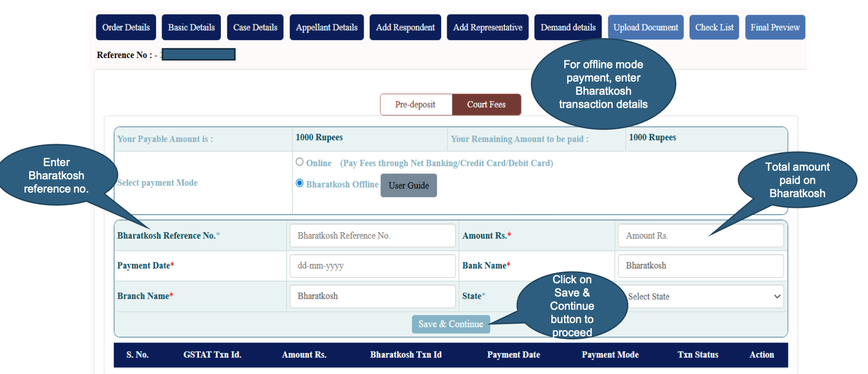Viewport: 868px width, 374px height.
Task: Click 'Your Remaining Amount to be paid' label
Action: pyautogui.click(x=520, y=139)
